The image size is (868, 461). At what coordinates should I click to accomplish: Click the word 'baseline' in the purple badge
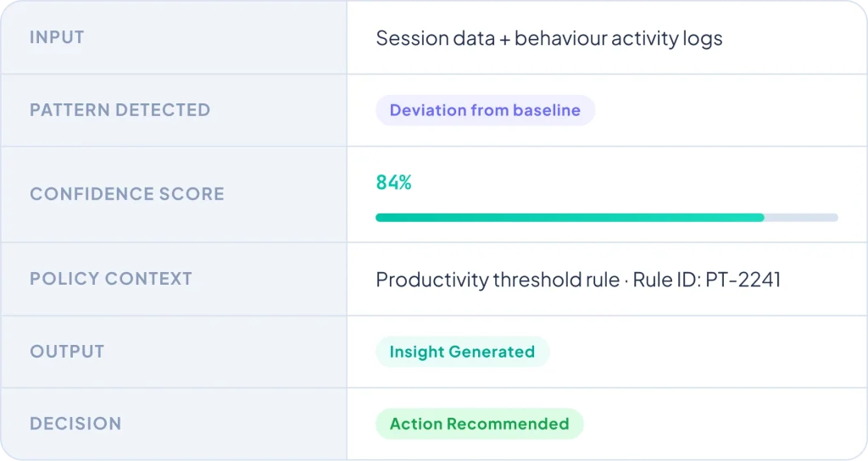click(x=547, y=110)
